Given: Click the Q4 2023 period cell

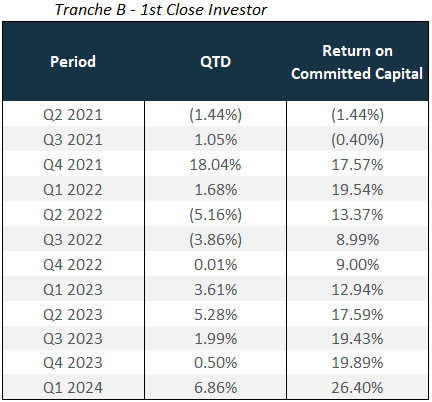Looking at the screenshot, I should click(73, 363).
